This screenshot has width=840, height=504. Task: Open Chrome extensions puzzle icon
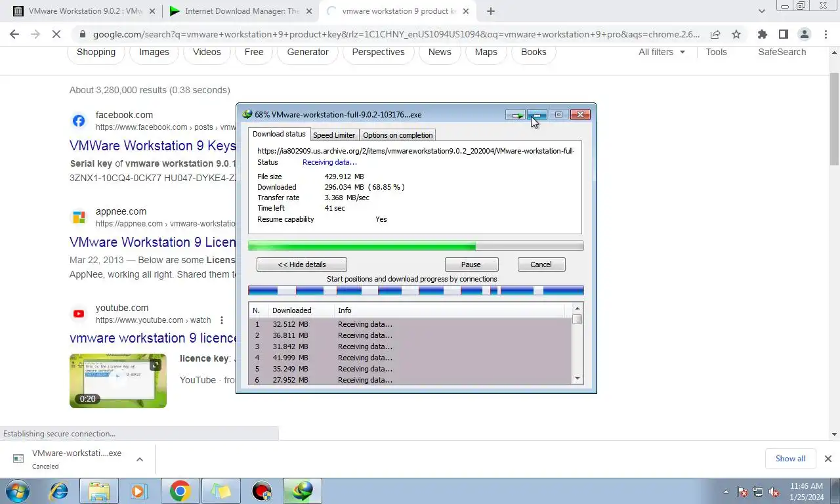pos(762,35)
